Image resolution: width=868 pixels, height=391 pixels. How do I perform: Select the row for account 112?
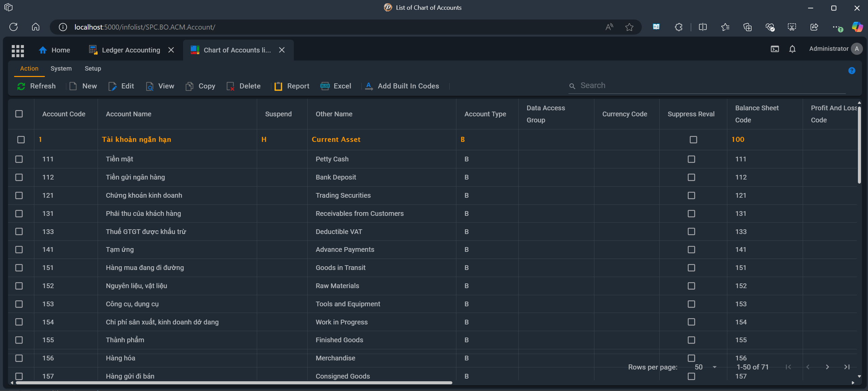click(x=19, y=177)
